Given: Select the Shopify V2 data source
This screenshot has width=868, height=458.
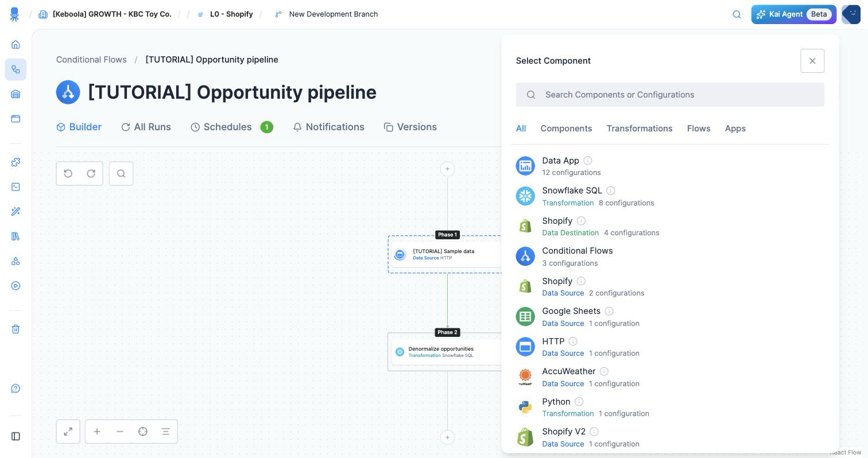Looking at the screenshot, I should point(670,437).
